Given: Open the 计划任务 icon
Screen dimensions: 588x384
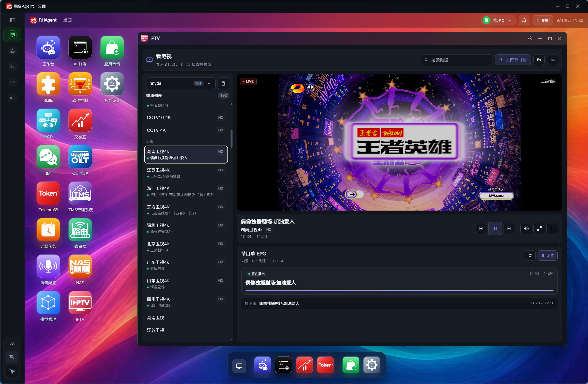Looking at the screenshot, I should click(48, 230).
